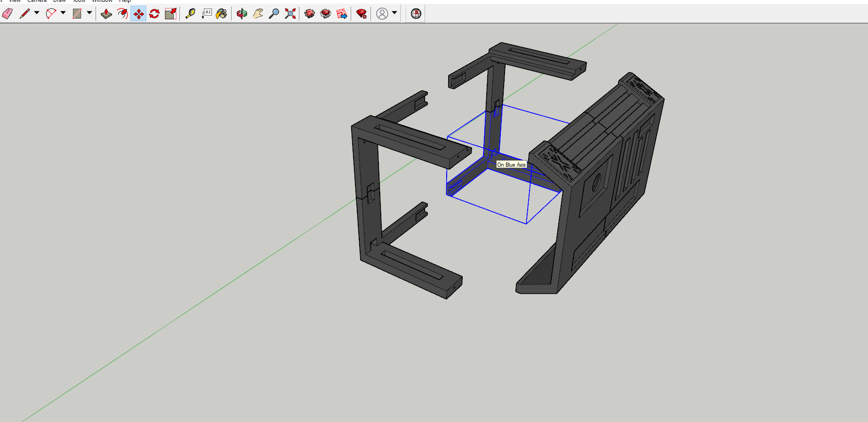
Task: Open the Window menu
Action: click(x=102, y=1)
